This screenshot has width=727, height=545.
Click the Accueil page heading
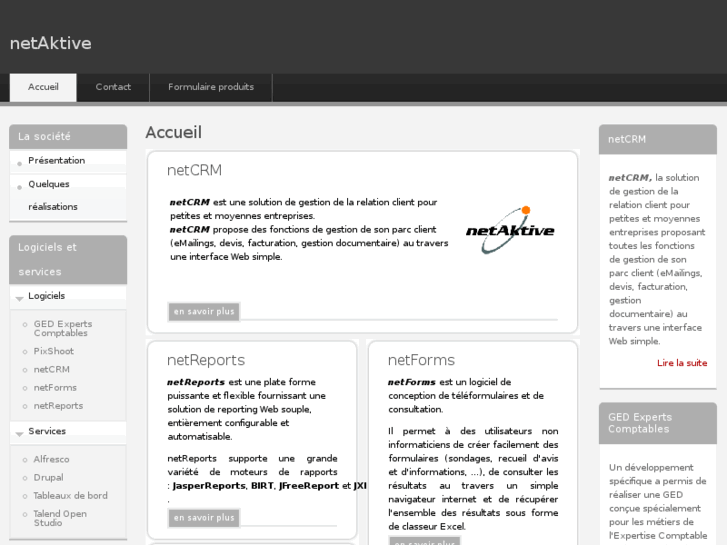pos(173,132)
